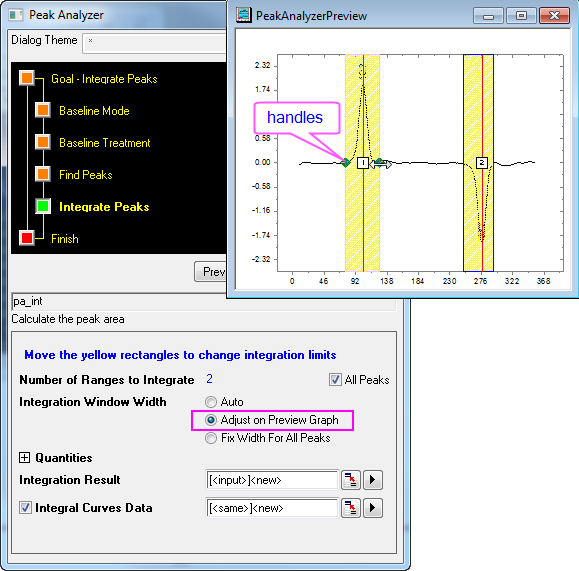Click the partially hidden Prev button
The width and height of the screenshot is (579, 571).
(x=210, y=272)
